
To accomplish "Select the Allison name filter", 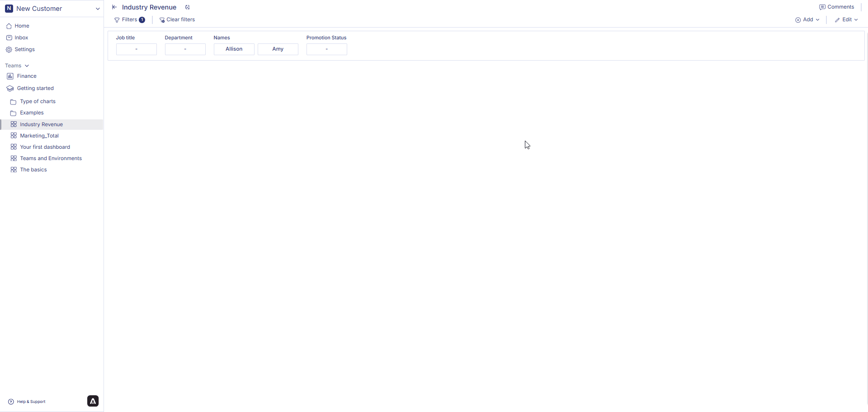I will pyautogui.click(x=234, y=49).
